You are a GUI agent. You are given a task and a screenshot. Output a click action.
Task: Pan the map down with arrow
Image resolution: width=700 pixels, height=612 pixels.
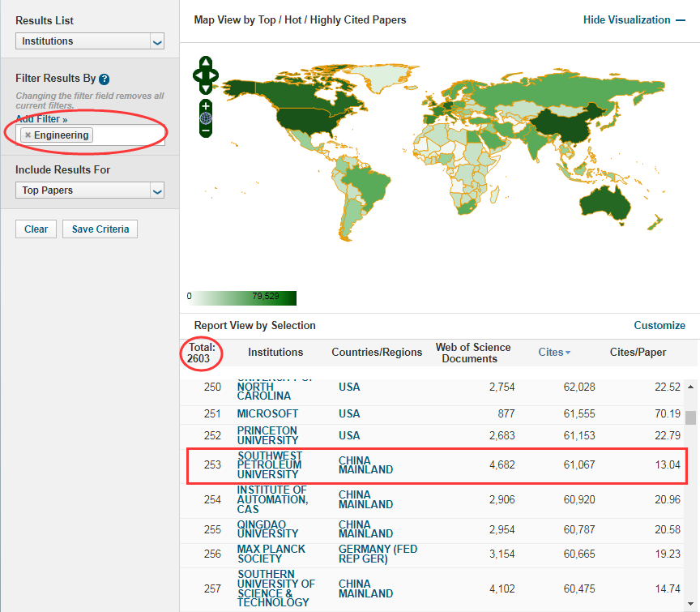tap(206, 88)
